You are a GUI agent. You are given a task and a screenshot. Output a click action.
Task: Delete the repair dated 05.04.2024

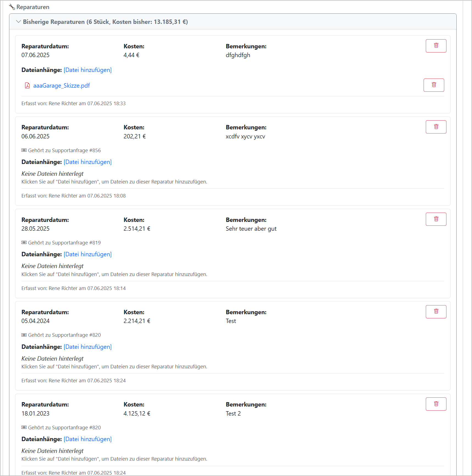(436, 311)
